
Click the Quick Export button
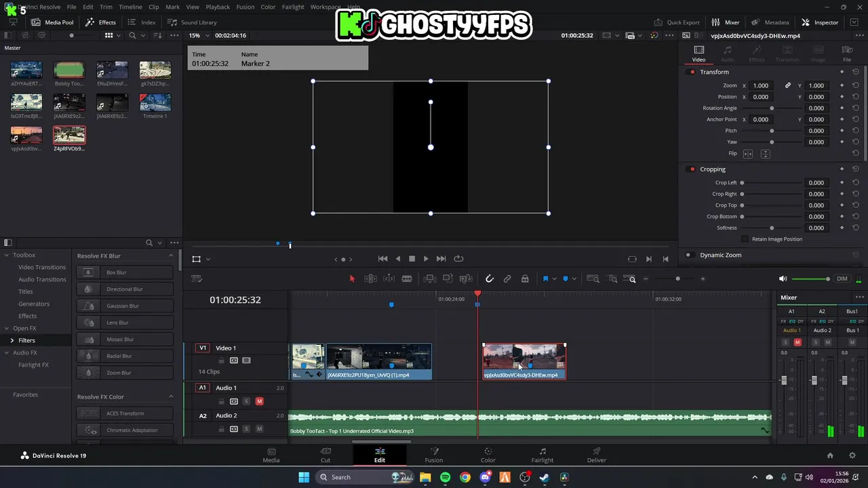[x=676, y=22]
